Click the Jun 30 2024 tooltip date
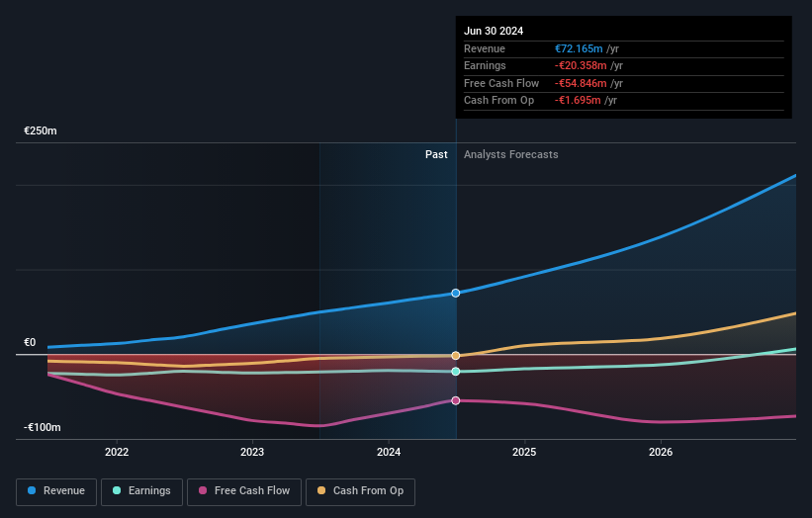The width and height of the screenshot is (812, 518). (x=494, y=31)
